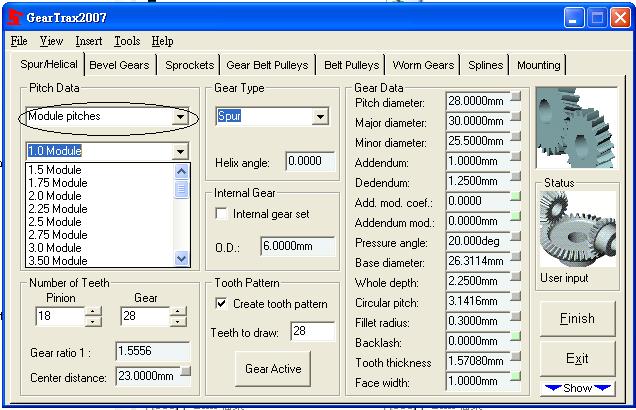The image size is (636, 410).
Task: Collapse the 1.0 Module dropdown arrow
Action: coord(180,152)
